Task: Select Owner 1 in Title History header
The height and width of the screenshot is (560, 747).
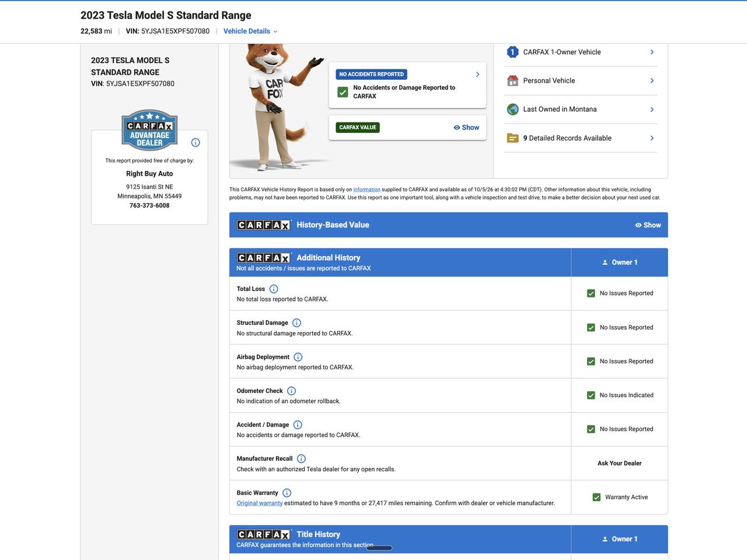Action: point(620,539)
